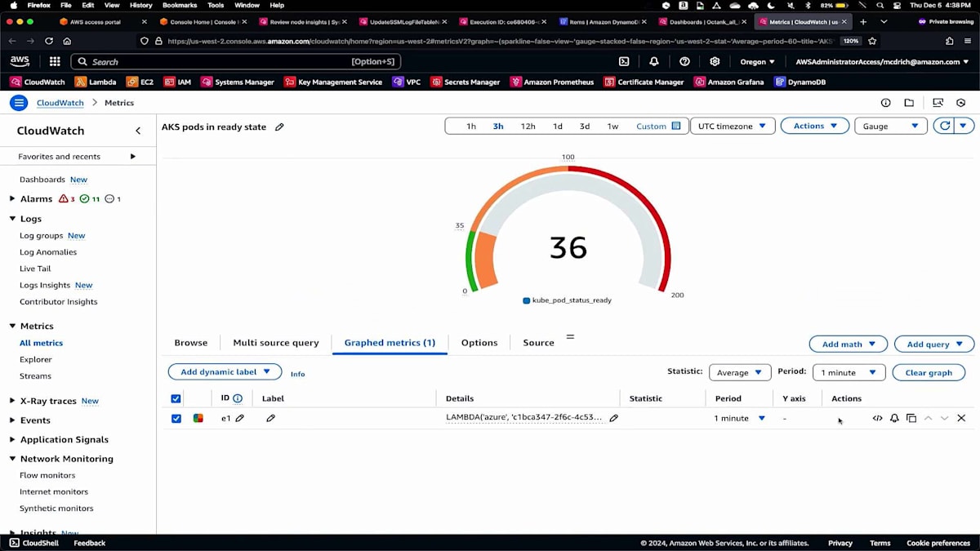
Task: Open the Explorer link under Metrics
Action: coord(36,359)
